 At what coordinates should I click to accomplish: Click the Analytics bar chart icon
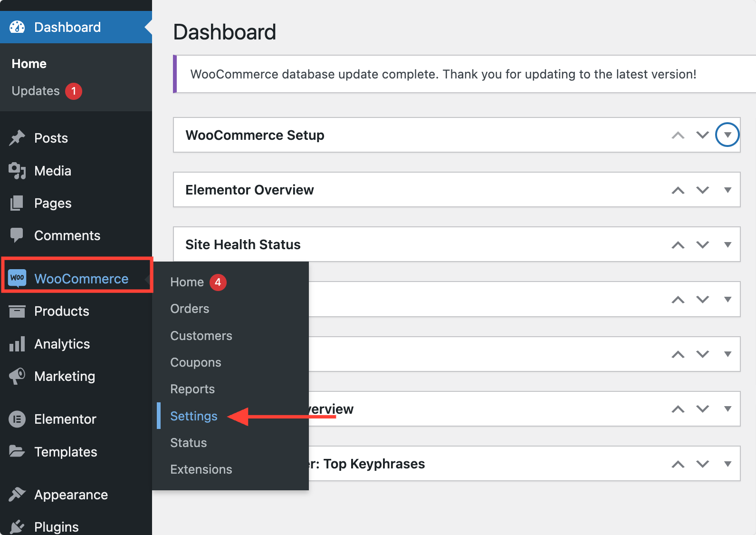point(17,343)
